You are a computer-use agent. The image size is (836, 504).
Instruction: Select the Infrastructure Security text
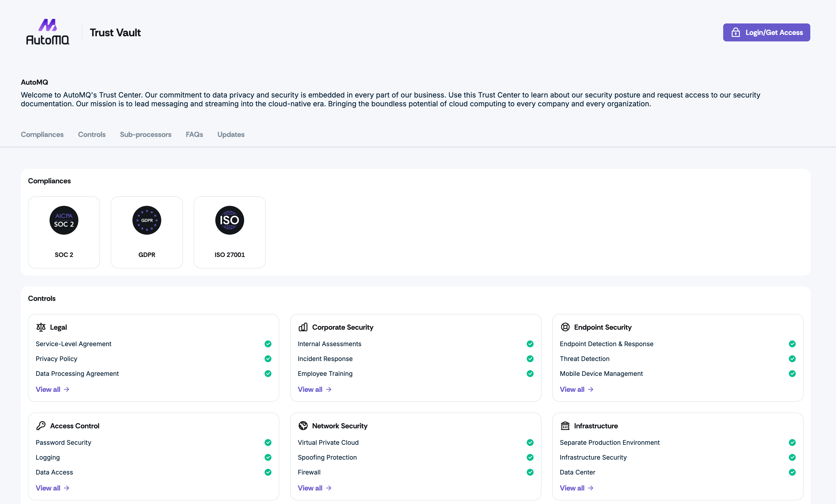point(593,458)
